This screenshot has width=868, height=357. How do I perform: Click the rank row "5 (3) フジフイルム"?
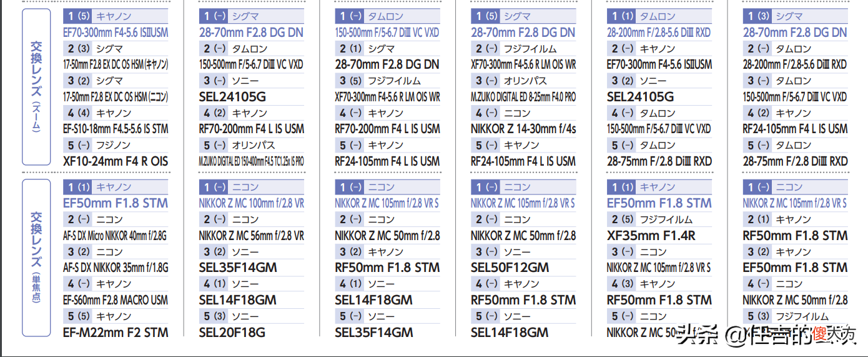coord(796,316)
